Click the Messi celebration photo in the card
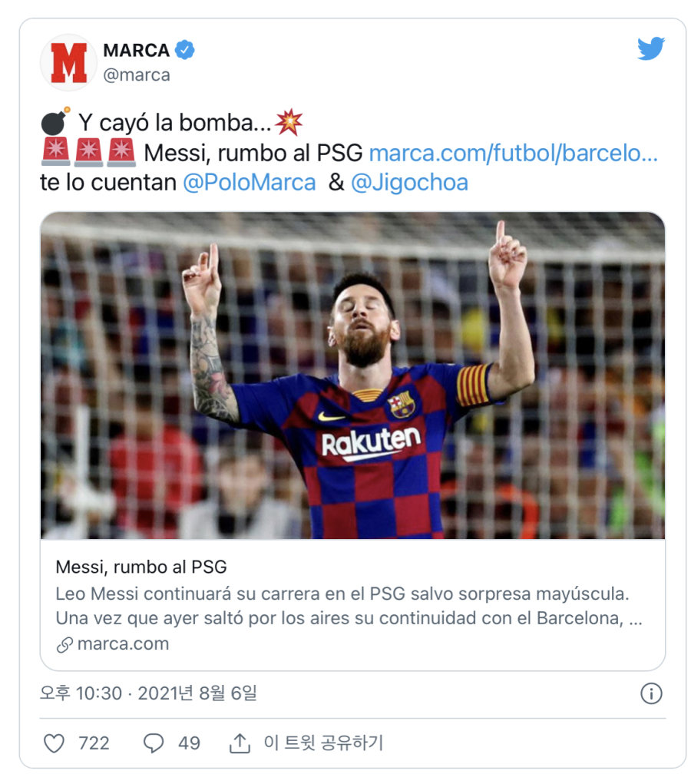This screenshot has width=691, height=784. (352, 375)
